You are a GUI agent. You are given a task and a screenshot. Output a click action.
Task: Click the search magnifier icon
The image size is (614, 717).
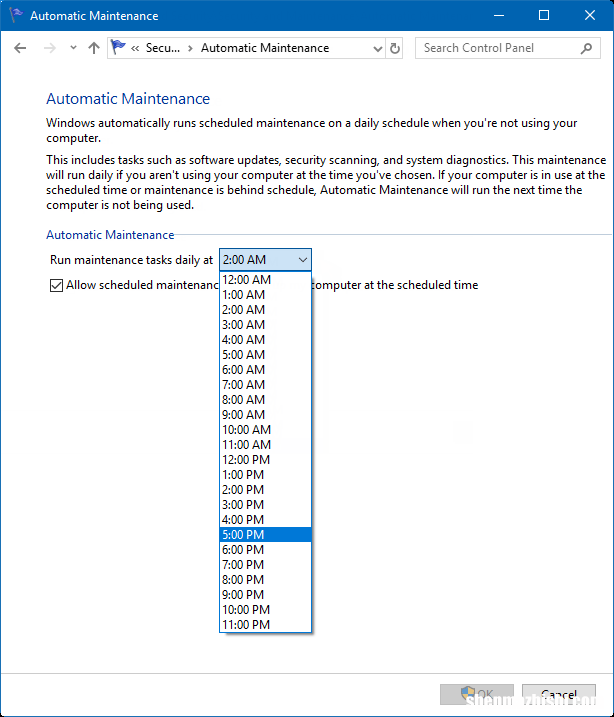point(586,48)
